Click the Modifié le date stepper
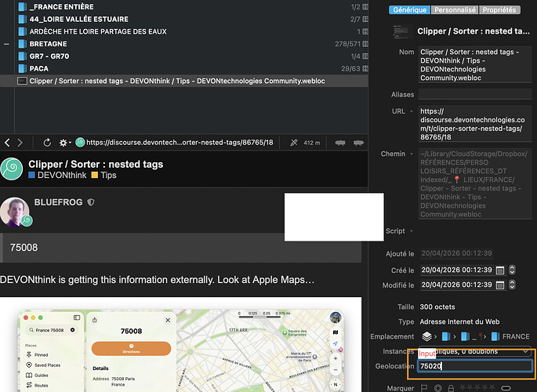This screenshot has width=537, height=392. [512, 285]
